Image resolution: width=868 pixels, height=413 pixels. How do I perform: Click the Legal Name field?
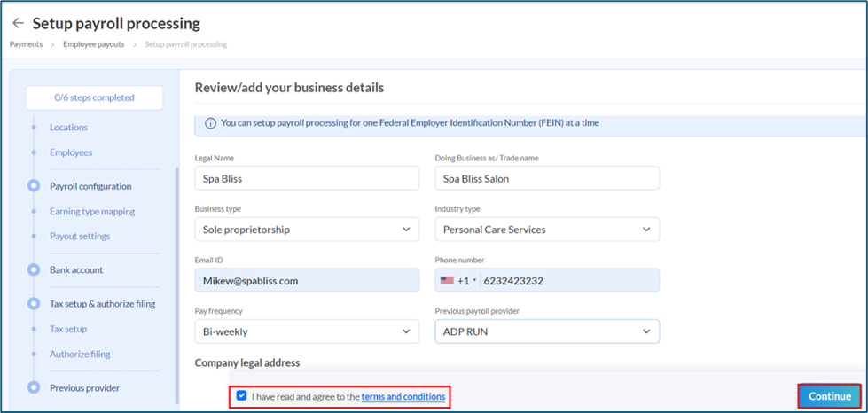(x=308, y=178)
